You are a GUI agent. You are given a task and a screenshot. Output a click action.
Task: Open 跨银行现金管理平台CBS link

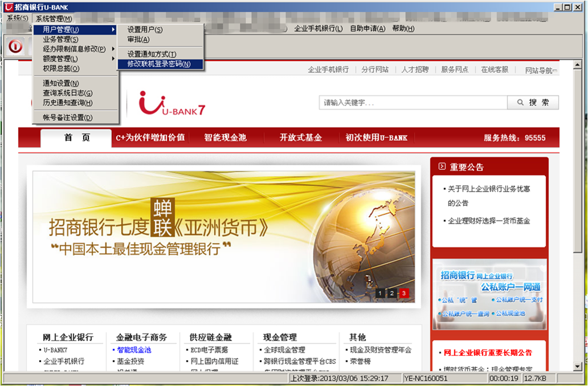coord(300,361)
